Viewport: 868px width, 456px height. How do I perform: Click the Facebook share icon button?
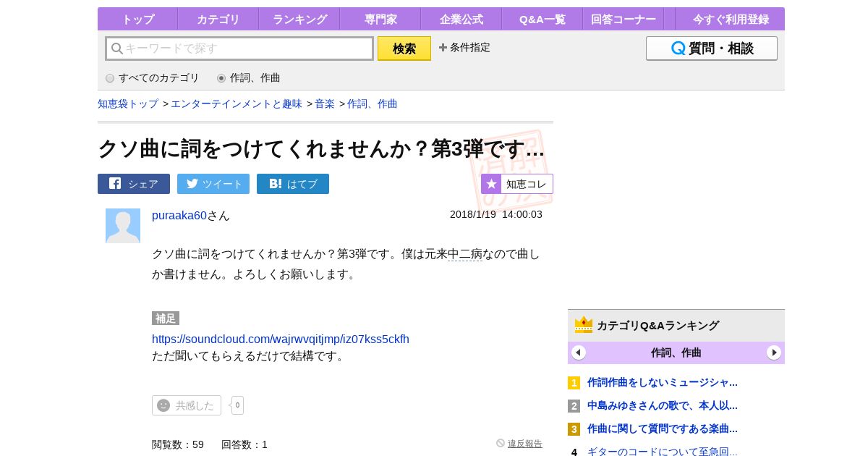[134, 184]
